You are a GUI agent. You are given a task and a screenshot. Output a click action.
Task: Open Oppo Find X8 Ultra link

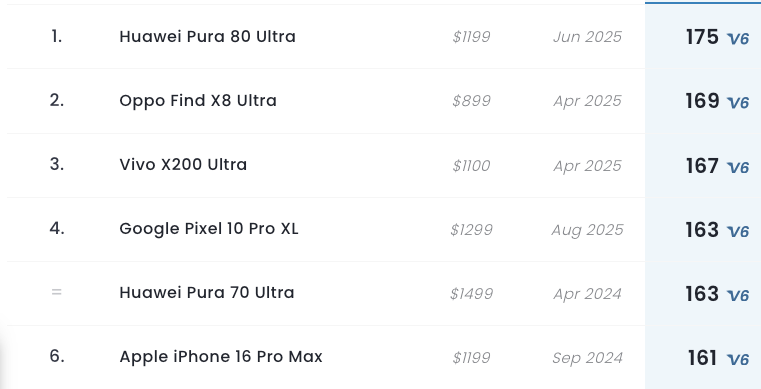tap(198, 100)
